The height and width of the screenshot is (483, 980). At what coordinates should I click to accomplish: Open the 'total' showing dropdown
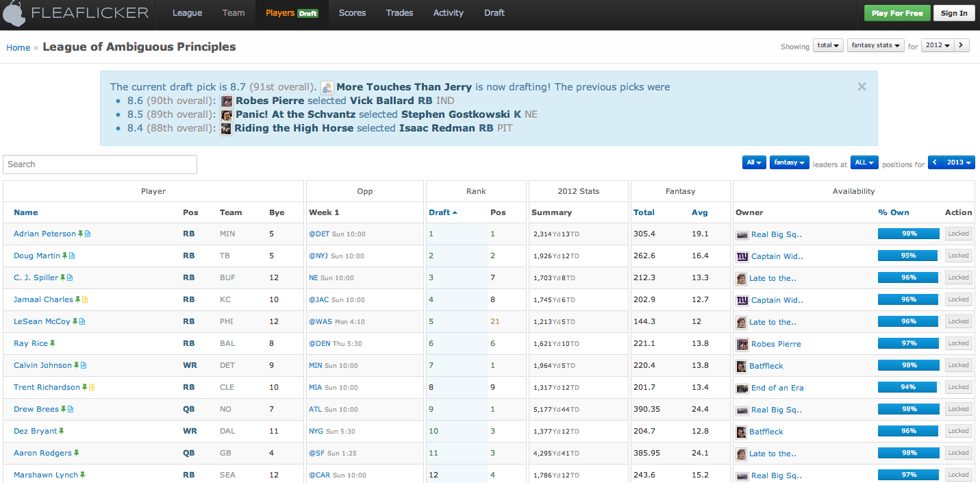click(x=828, y=46)
